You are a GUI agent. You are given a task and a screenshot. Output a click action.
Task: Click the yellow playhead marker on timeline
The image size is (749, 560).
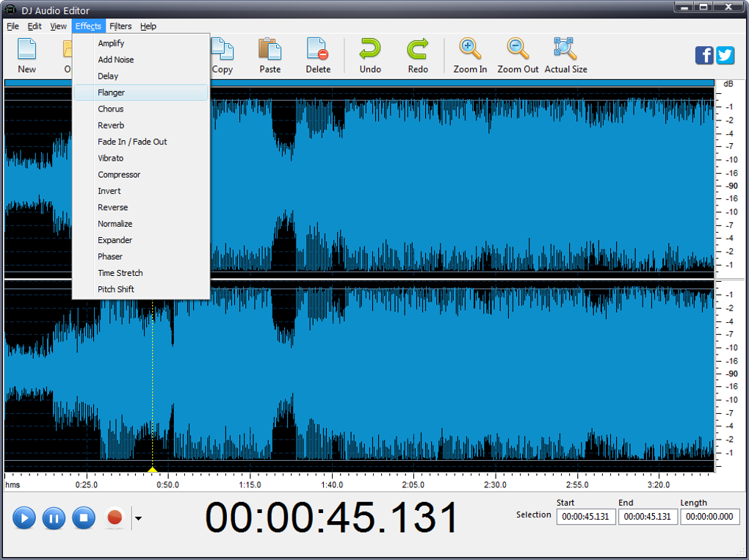point(153,469)
